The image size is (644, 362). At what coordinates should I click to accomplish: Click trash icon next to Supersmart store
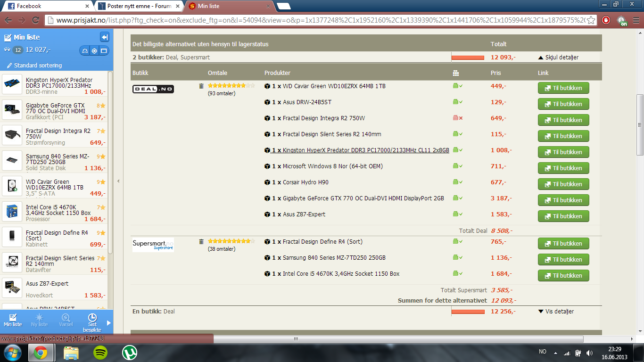201,242
